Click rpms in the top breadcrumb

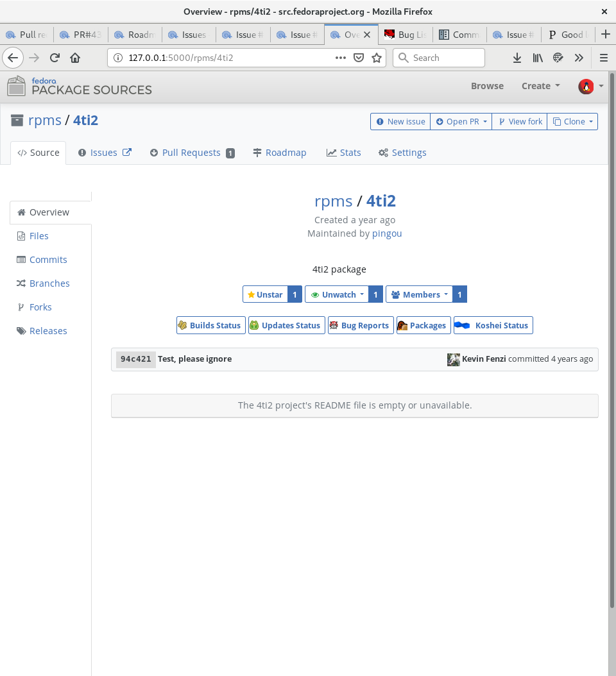pos(45,121)
